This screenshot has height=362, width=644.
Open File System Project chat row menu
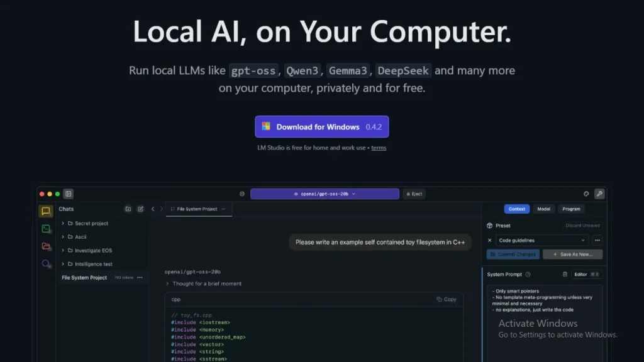coord(140,277)
